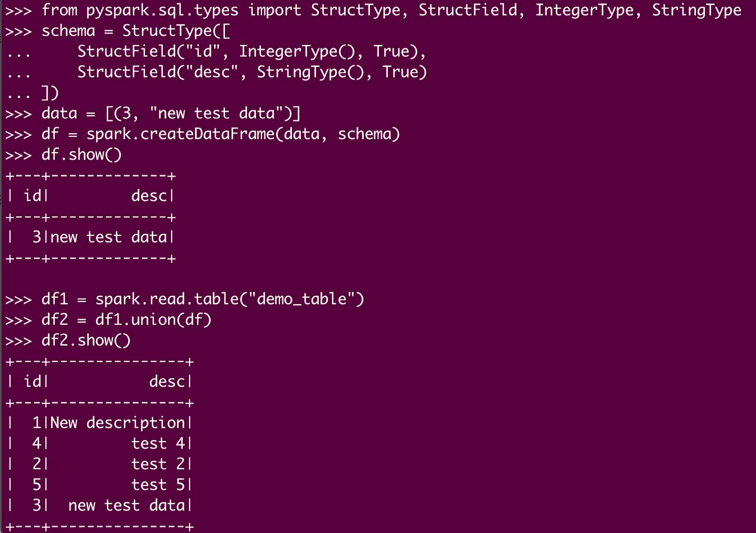The image size is (756, 533).
Task: Click the word "import" in the first line
Action: coord(275,10)
